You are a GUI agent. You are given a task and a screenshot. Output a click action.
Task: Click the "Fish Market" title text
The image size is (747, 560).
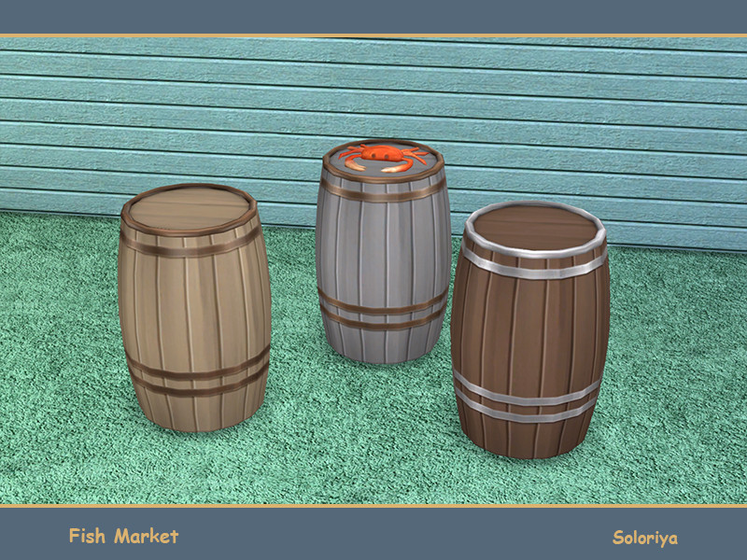(123, 536)
